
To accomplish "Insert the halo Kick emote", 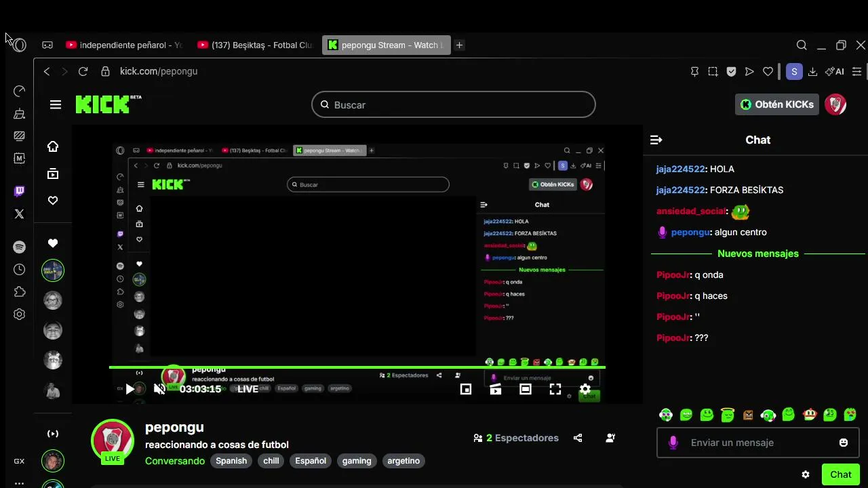I will pyautogui.click(x=728, y=415).
